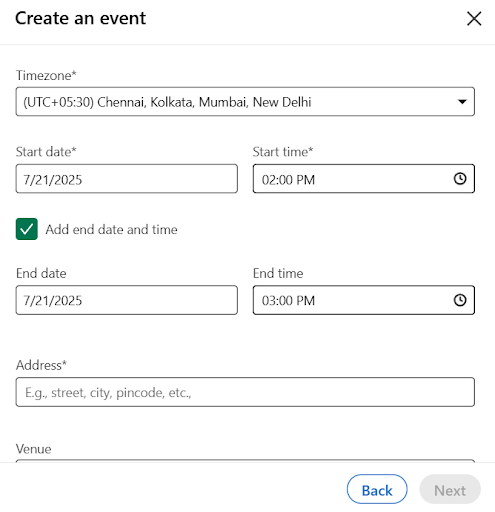Click the Create an event title

[80, 18]
